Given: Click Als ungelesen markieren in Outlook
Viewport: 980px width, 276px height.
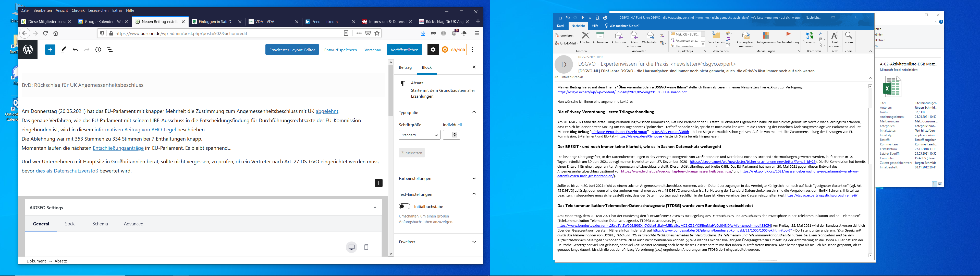Looking at the screenshot, I should (746, 40).
